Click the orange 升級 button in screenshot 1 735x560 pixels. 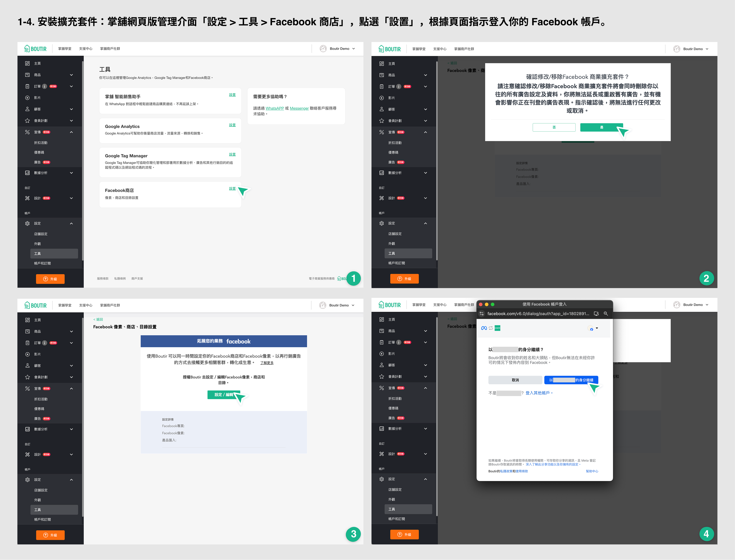[x=50, y=279]
